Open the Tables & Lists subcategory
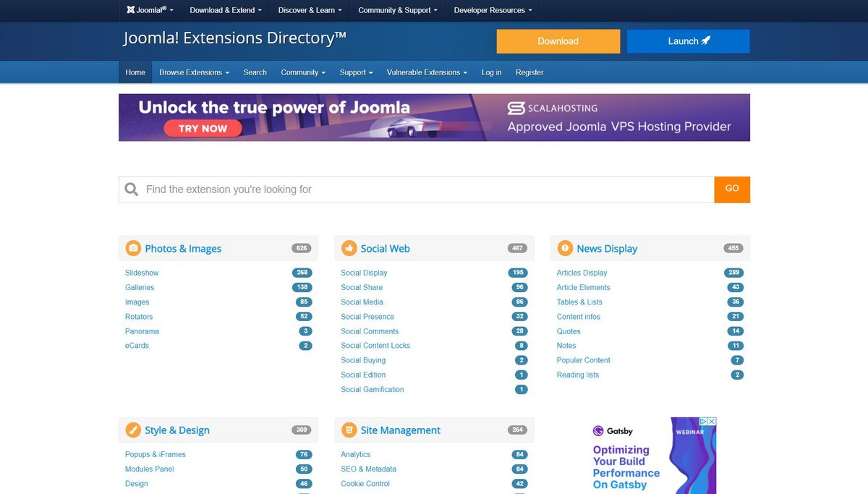The height and width of the screenshot is (494, 868). [579, 302]
